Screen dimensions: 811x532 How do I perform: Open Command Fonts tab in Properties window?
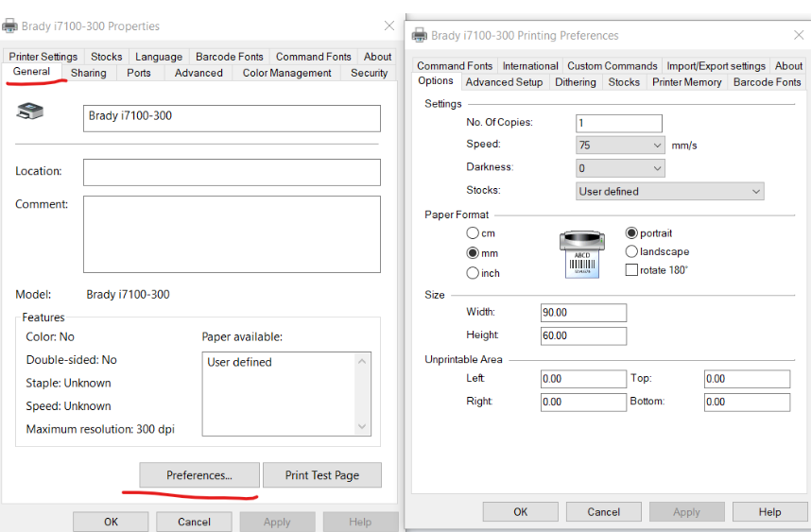(314, 57)
